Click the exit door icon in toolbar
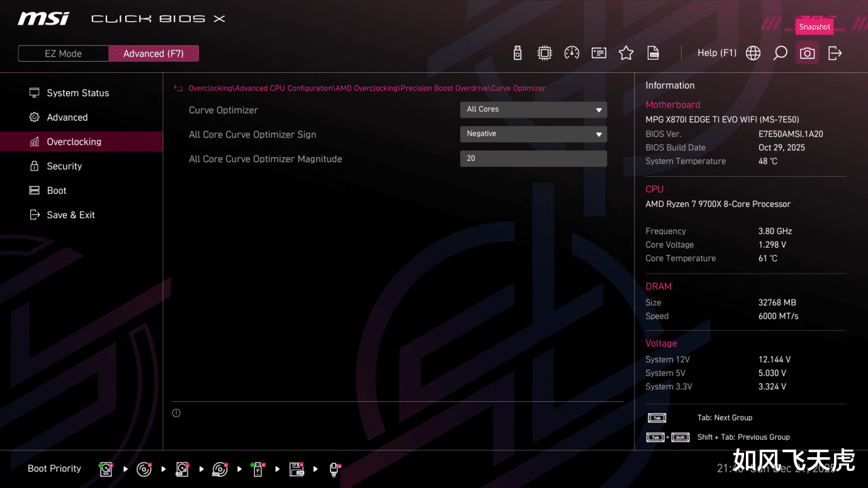 pyautogui.click(x=835, y=53)
